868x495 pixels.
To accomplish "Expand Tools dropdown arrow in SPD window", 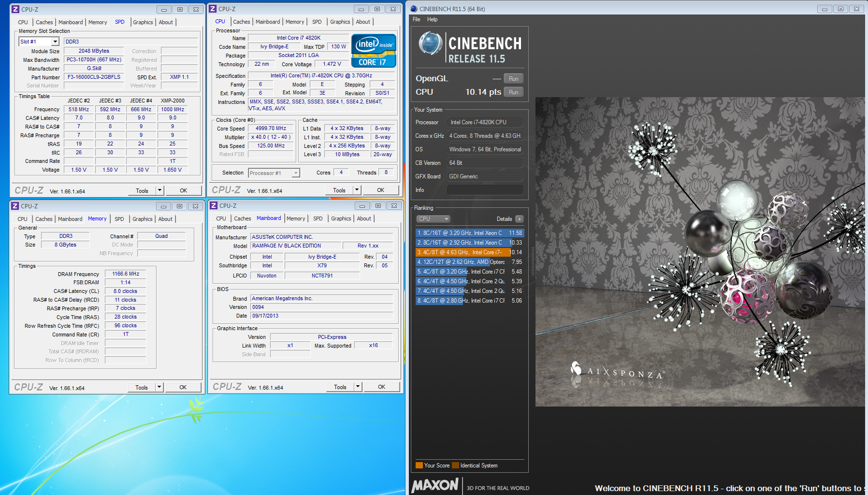I will (x=159, y=190).
